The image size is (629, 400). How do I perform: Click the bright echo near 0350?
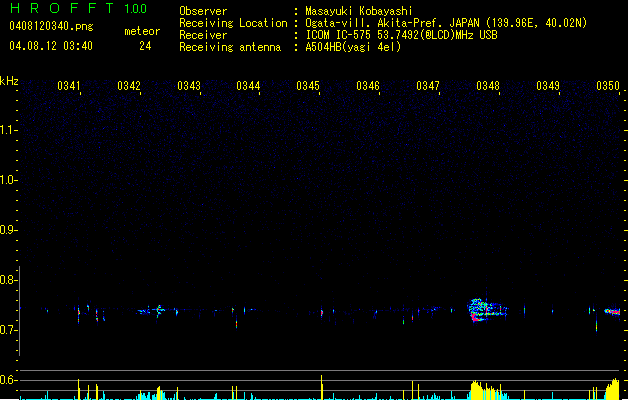pyautogui.click(x=612, y=311)
